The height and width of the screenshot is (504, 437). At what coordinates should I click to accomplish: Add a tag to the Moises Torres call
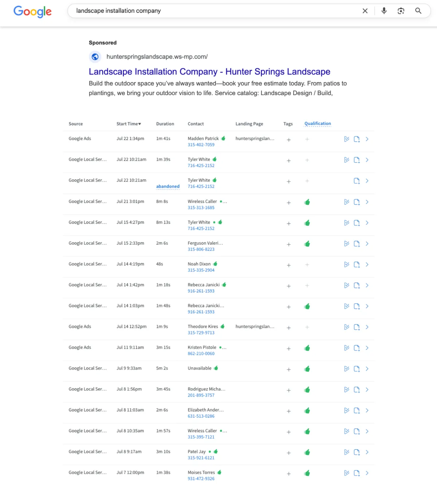coord(289,474)
